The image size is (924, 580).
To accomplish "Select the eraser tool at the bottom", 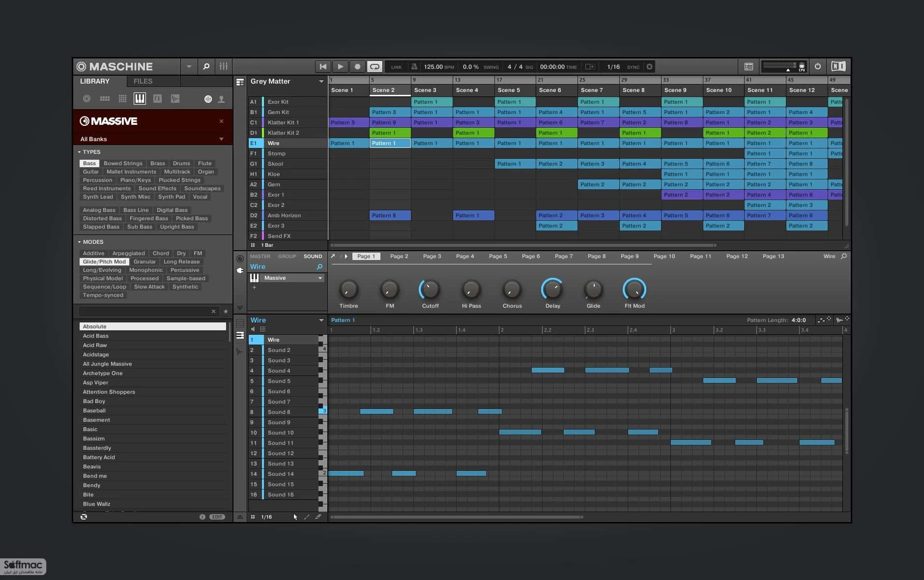I will [x=318, y=517].
